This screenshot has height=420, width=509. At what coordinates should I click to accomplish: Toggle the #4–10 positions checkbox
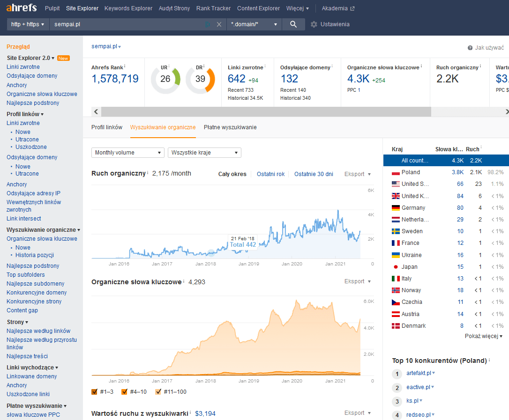coord(124,392)
